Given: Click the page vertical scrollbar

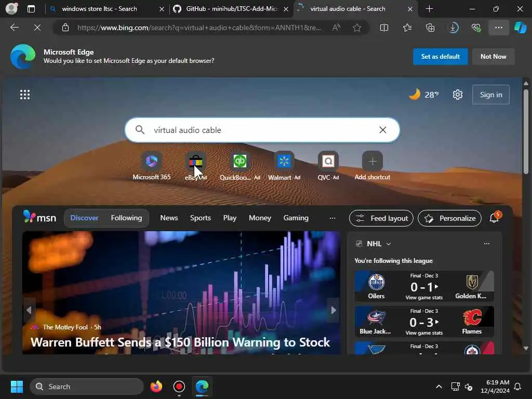Looking at the screenshot, I should pos(526,131).
